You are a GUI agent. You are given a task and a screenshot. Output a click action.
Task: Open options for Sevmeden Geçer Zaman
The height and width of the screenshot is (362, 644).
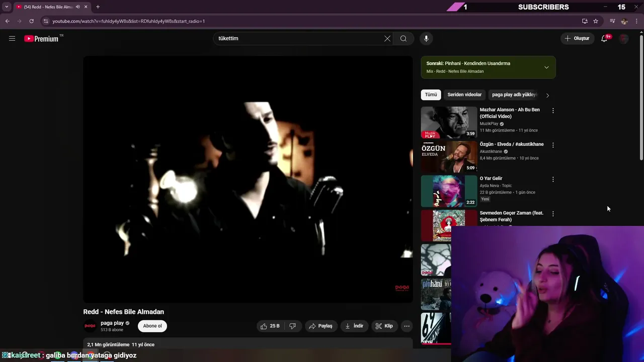click(x=553, y=214)
